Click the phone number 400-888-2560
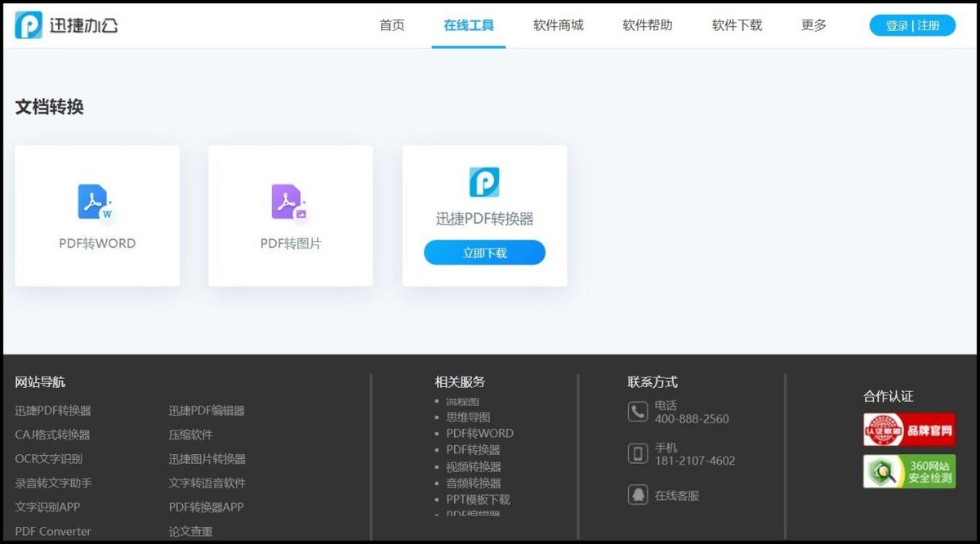980x544 pixels. [x=692, y=419]
